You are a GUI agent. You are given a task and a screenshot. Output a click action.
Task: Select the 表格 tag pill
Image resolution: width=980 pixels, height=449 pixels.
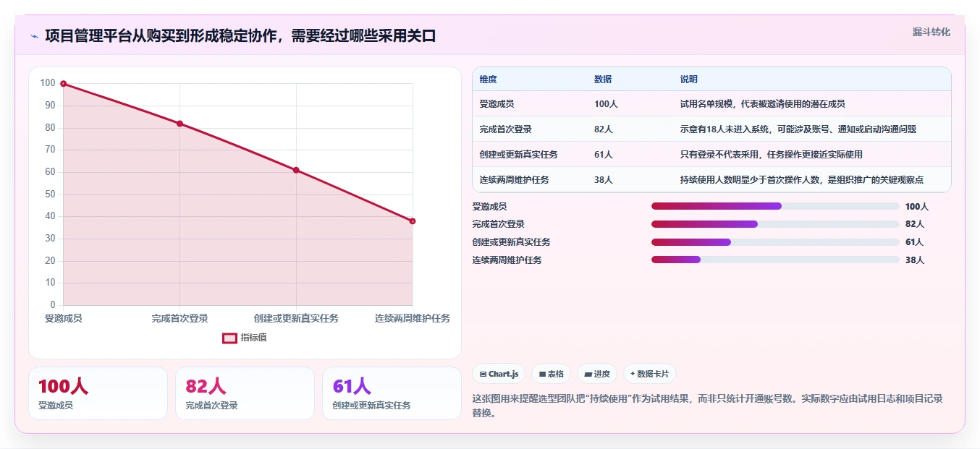(551, 374)
